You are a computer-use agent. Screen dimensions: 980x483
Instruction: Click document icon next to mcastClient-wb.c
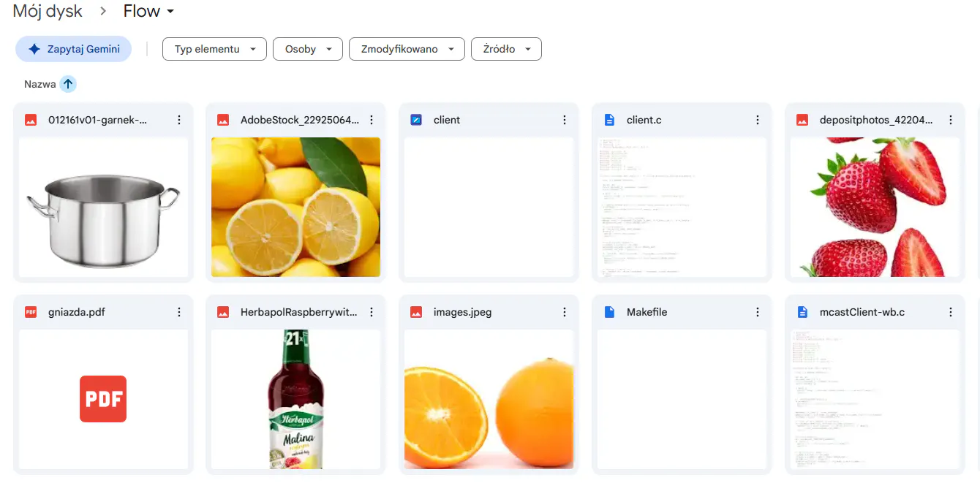(x=802, y=312)
